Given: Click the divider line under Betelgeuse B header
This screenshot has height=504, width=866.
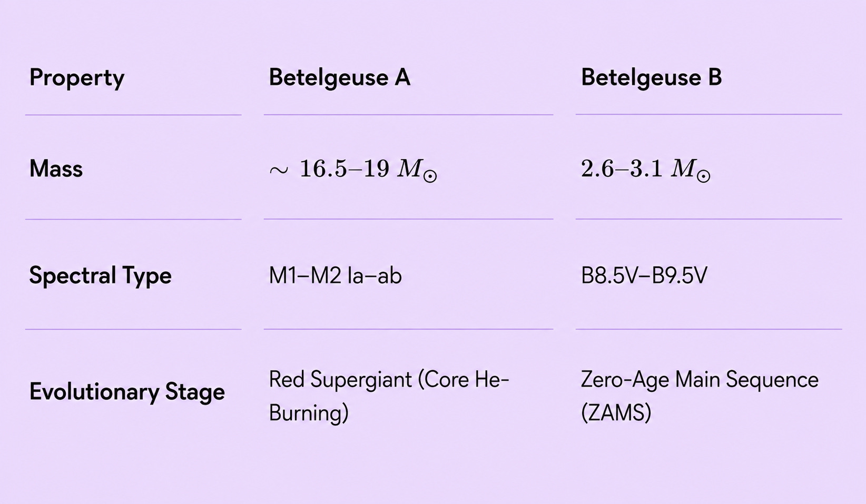Looking at the screenshot, I should [709, 114].
